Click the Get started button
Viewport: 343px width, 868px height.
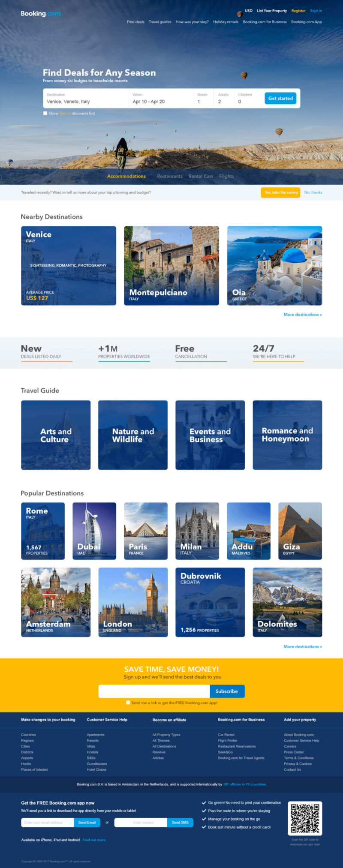click(x=280, y=98)
